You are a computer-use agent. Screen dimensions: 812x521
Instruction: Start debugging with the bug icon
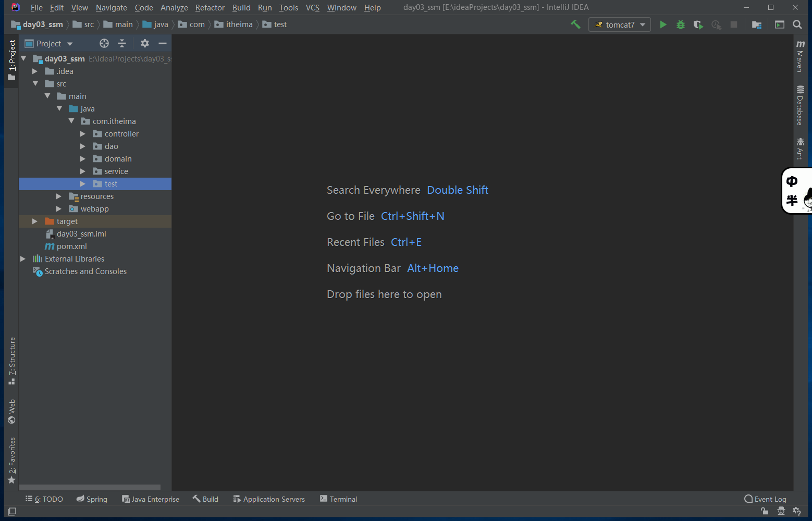click(681, 24)
